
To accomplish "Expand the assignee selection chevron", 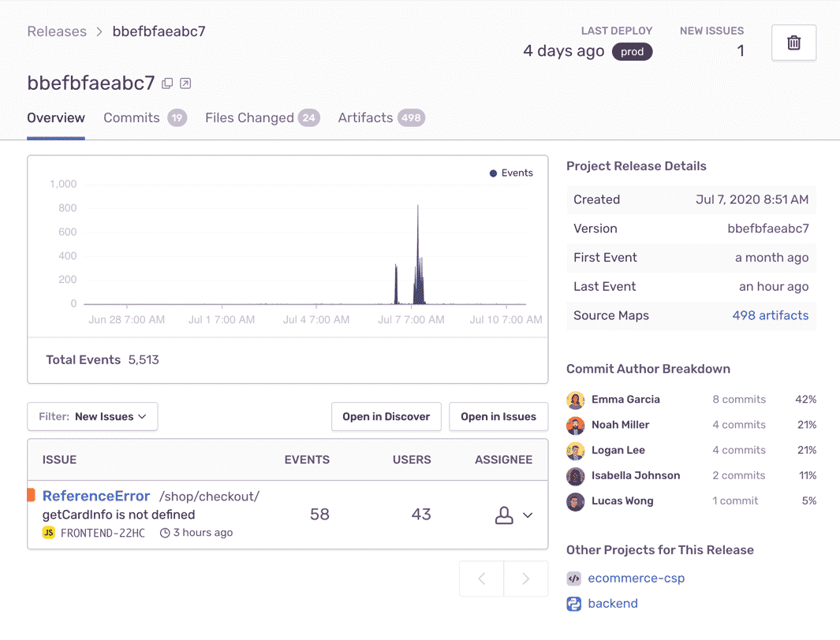I will (527, 514).
